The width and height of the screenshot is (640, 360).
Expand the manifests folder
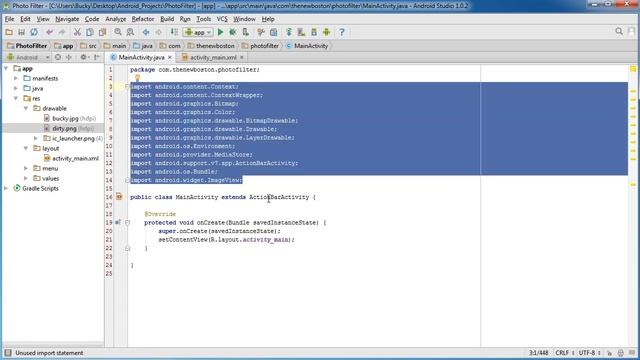click(x=16, y=78)
